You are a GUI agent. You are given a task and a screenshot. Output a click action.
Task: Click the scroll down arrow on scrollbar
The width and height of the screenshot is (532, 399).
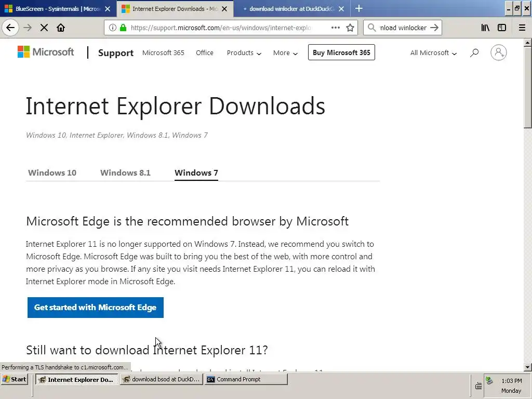pos(527,367)
